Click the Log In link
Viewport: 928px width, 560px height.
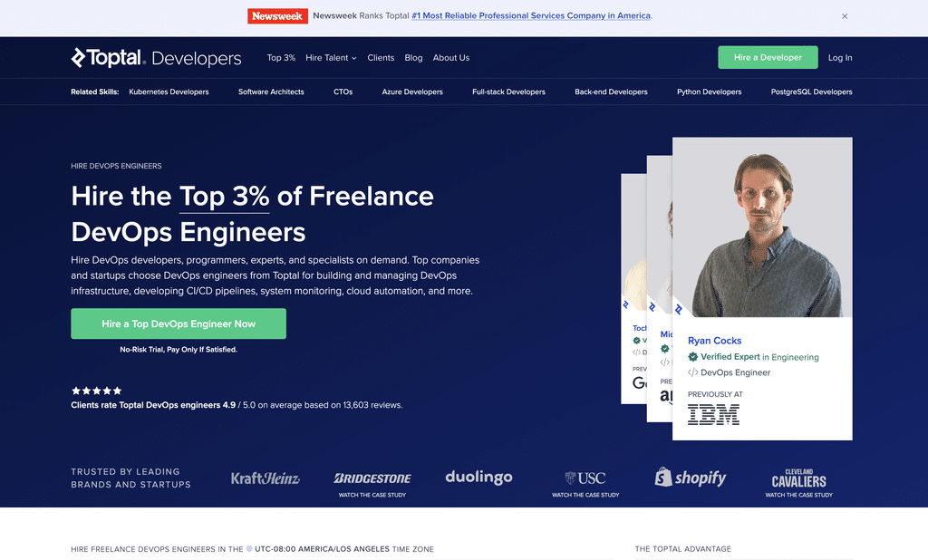(x=840, y=58)
